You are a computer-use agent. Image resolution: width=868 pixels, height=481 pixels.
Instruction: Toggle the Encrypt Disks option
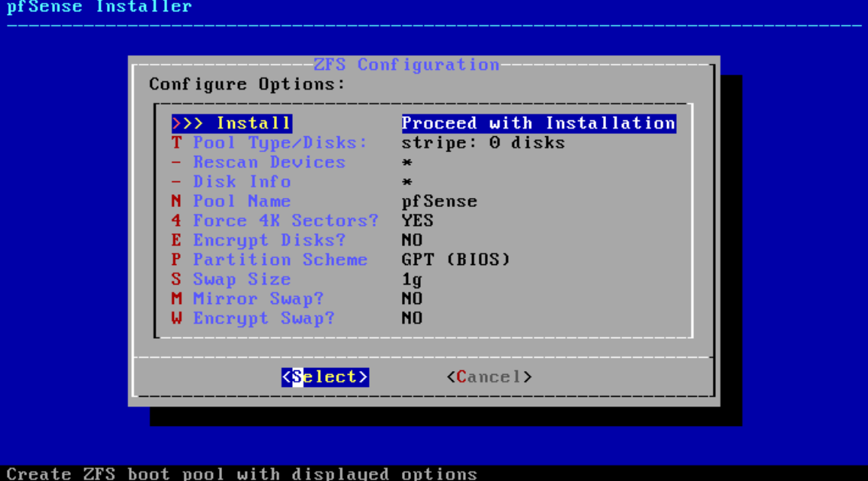269,241
